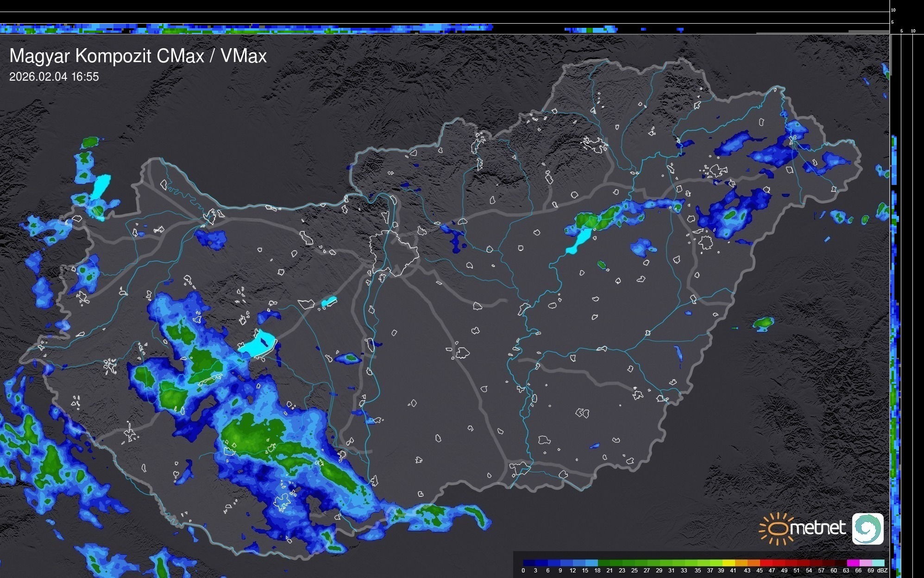Click the Magyar Kompozit CMax / VMax title
924x578 pixels.
pos(138,56)
